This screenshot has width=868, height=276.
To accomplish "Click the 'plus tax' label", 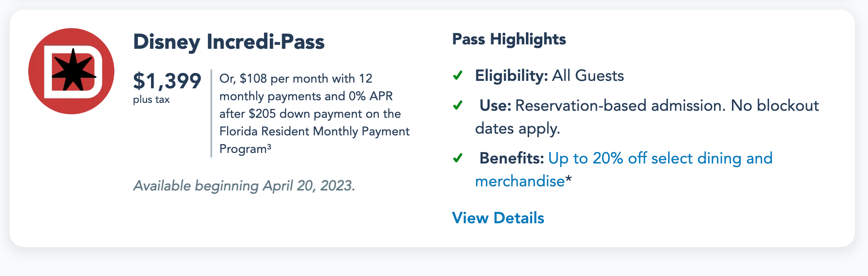I will pyautogui.click(x=151, y=100).
